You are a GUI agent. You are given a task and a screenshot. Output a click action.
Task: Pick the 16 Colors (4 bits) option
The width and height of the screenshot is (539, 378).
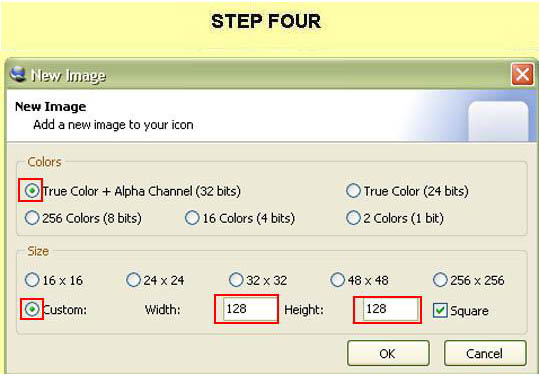coord(192,218)
